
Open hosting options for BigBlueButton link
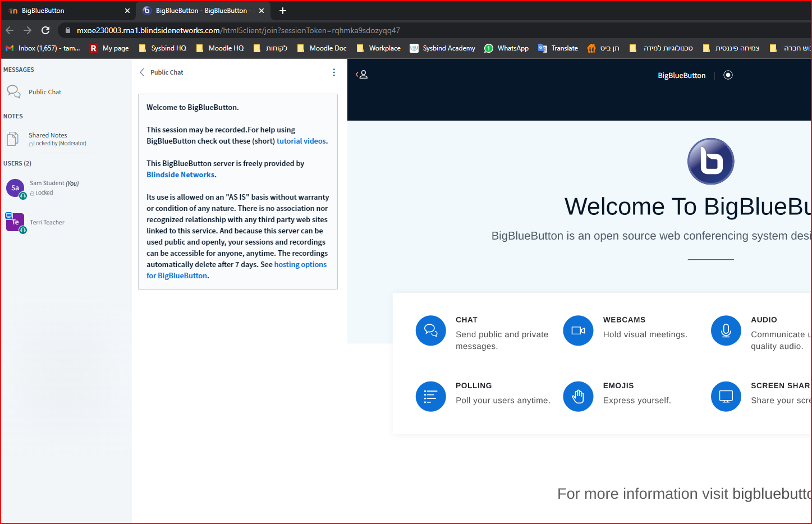point(236,270)
